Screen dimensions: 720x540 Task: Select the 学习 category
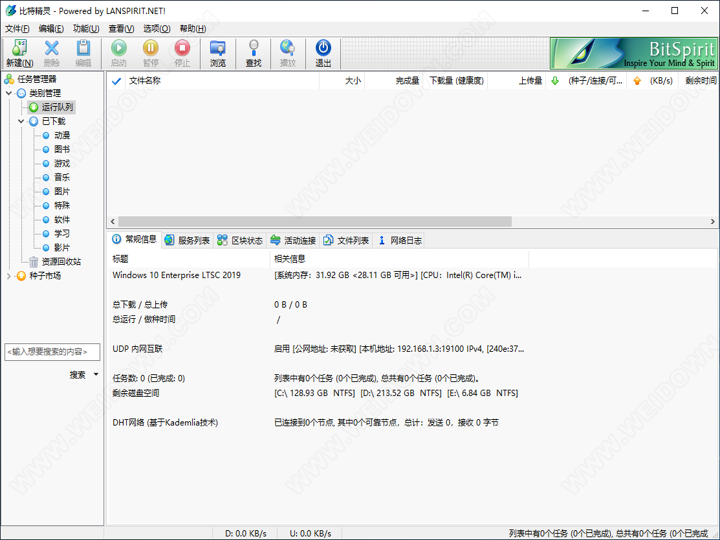pos(56,233)
